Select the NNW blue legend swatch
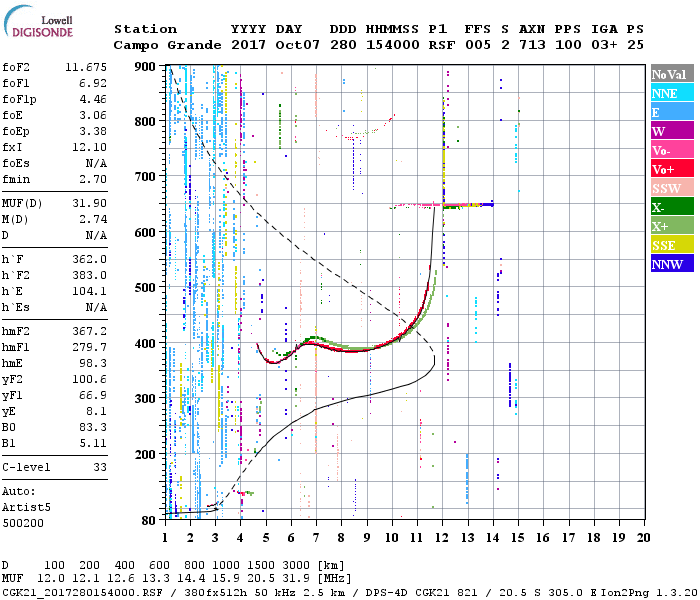Viewport: 700px width, 600px height. tap(671, 264)
